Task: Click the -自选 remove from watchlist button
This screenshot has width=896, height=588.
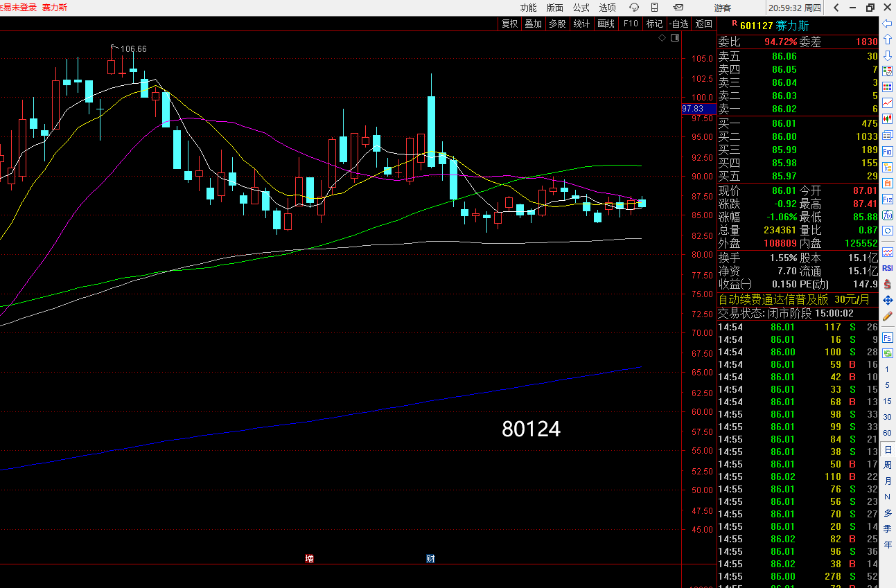Action: click(x=679, y=24)
